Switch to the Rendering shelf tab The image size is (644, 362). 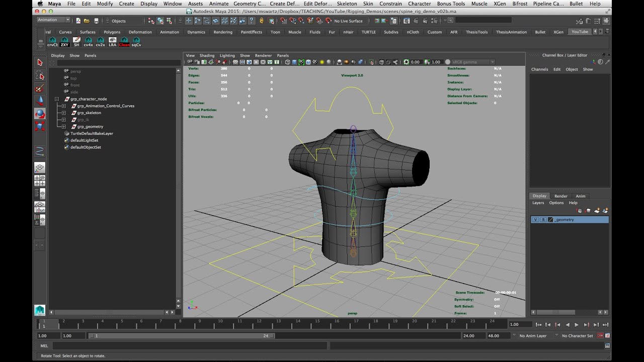[223, 32]
